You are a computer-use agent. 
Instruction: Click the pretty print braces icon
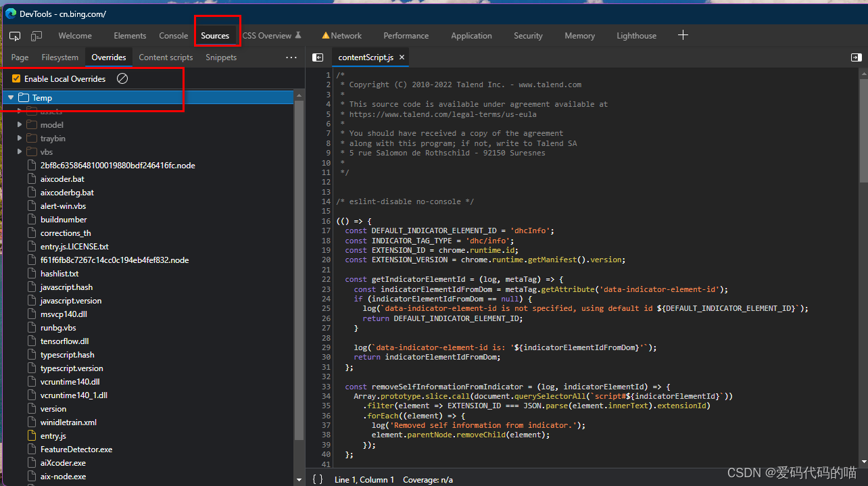tap(318, 479)
